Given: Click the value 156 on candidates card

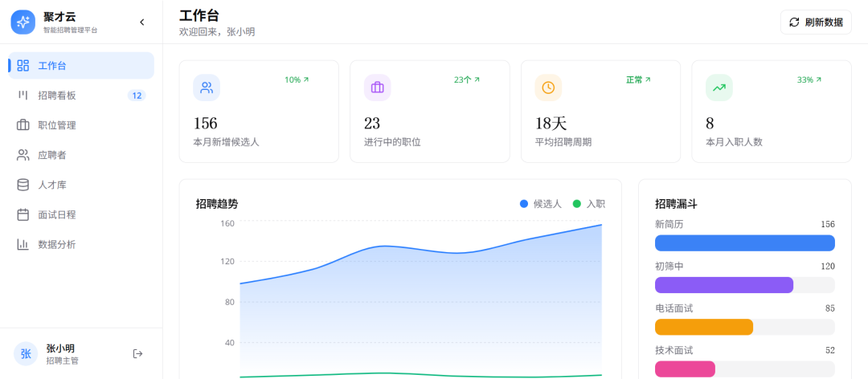Looking at the screenshot, I should (x=206, y=123).
